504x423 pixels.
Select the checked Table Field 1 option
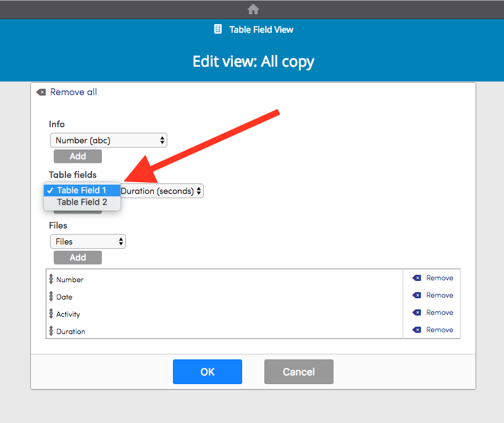pyautogui.click(x=82, y=190)
